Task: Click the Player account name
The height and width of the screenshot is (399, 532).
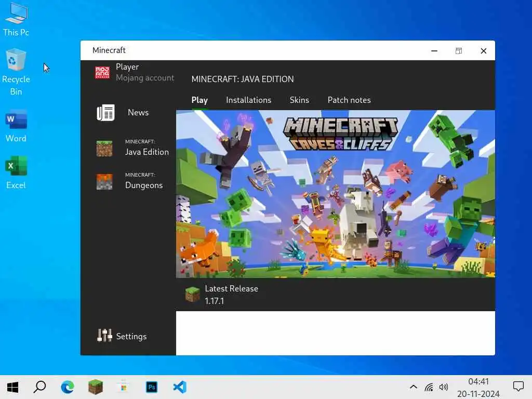Action: (x=127, y=67)
